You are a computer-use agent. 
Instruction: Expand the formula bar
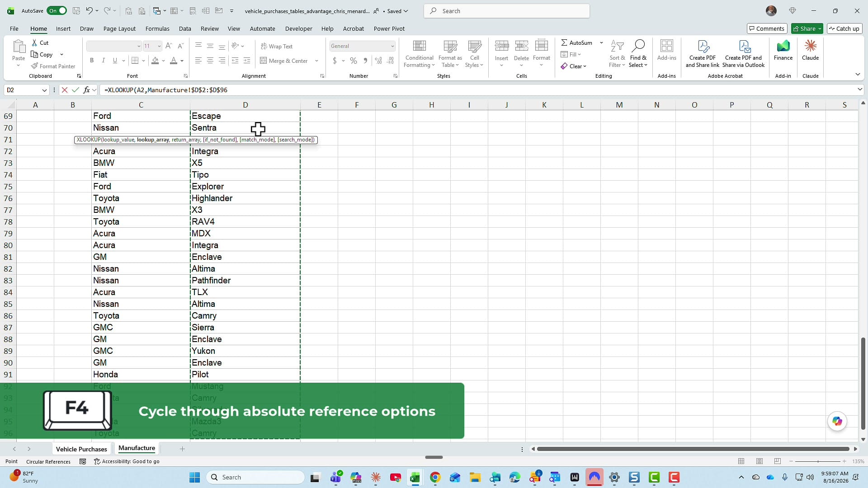(x=860, y=89)
